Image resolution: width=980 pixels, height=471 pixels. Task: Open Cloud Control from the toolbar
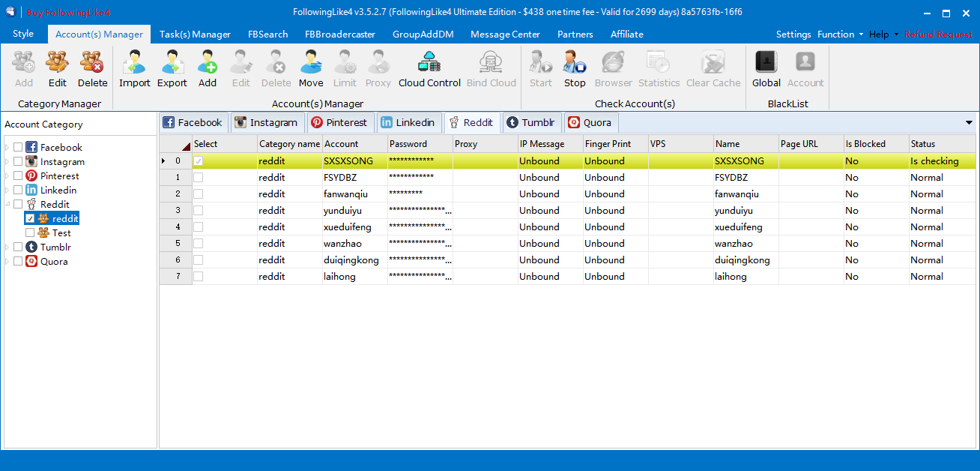click(429, 68)
